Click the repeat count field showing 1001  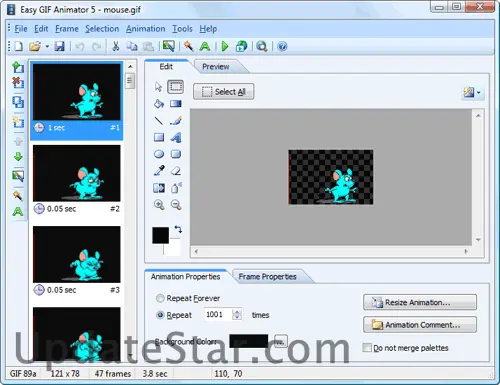pyautogui.click(x=218, y=315)
